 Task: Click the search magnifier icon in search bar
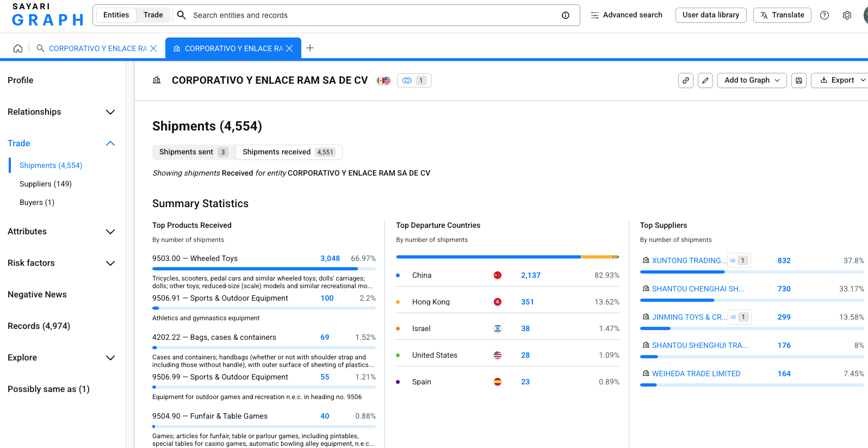pyautogui.click(x=182, y=15)
